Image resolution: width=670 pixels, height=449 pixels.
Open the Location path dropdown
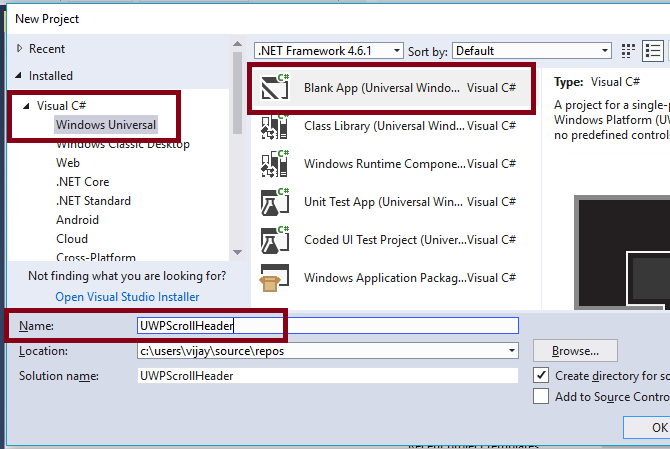pos(511,351)
